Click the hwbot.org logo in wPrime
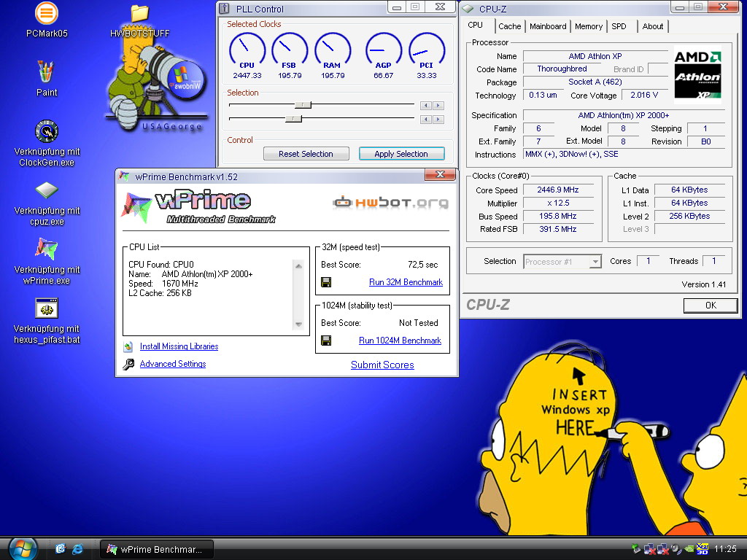The width and height of the screenshot is (747, 560). pos(390,203)
